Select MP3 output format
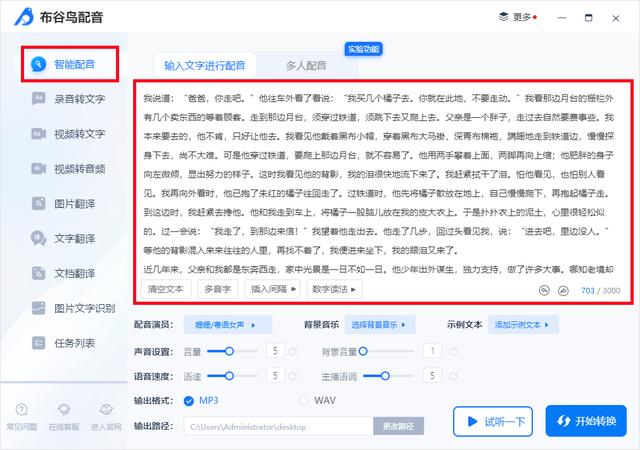The height and width of the screenshot is (450, 640). [x=189, y=401]
